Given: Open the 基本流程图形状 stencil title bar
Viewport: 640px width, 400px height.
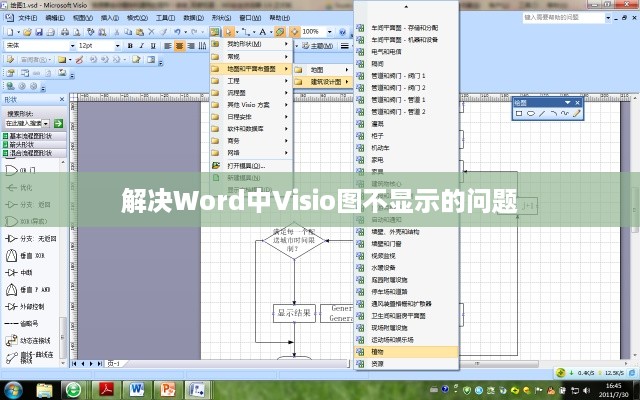Looking at the screenshot, I should click(34, 136).
